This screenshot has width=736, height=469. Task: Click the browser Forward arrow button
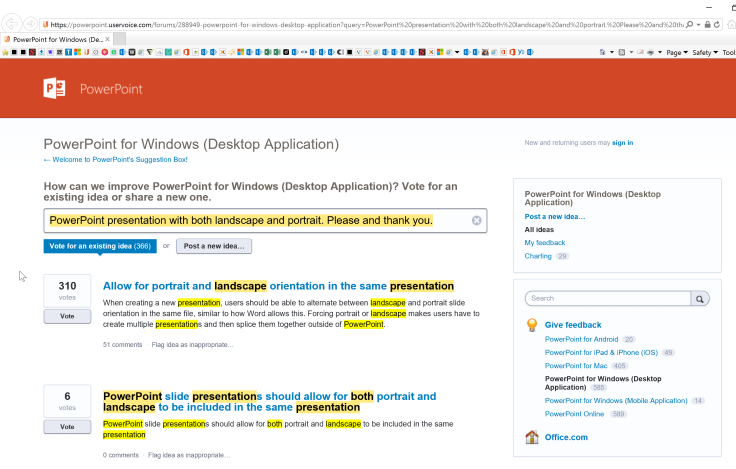pos(31,23)
